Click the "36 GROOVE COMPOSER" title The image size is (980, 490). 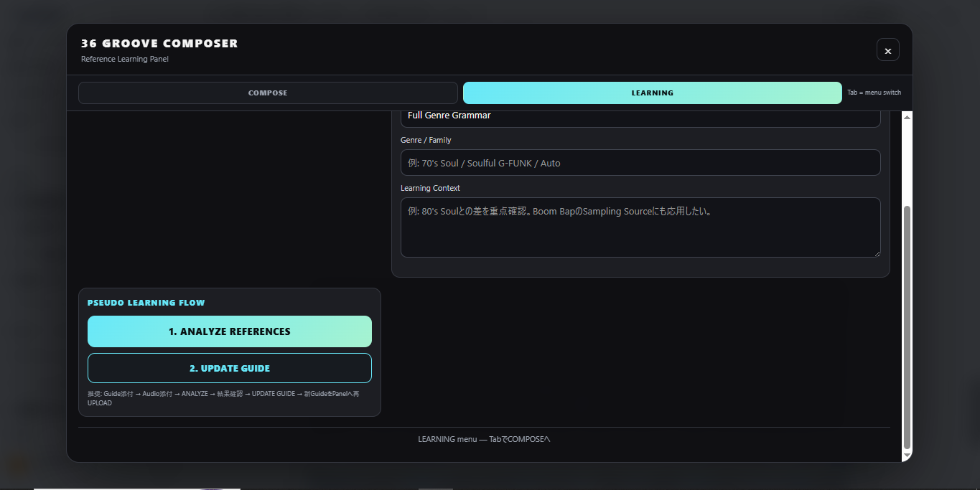point(159,44)
